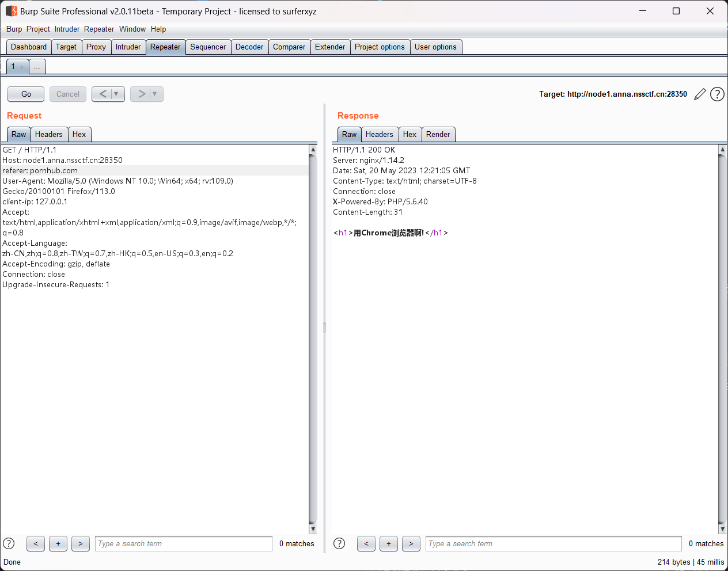Open the response Render tab

pos(438,135)
